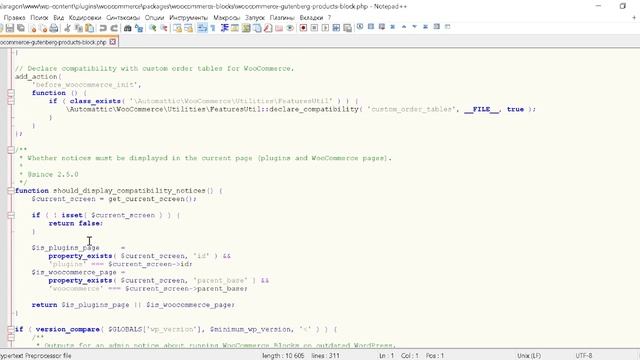Print the current document
The width and height of the screenshot is (640, 360).
[x=53, y=28]
